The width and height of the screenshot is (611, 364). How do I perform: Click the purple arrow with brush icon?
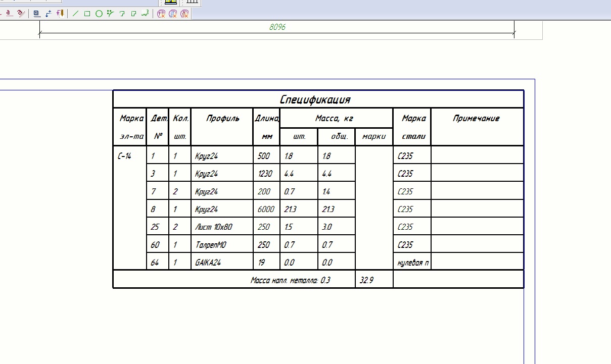(60, 14)
